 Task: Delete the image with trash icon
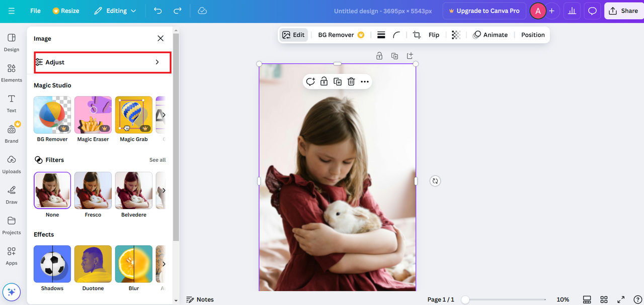tap(351, 81)
